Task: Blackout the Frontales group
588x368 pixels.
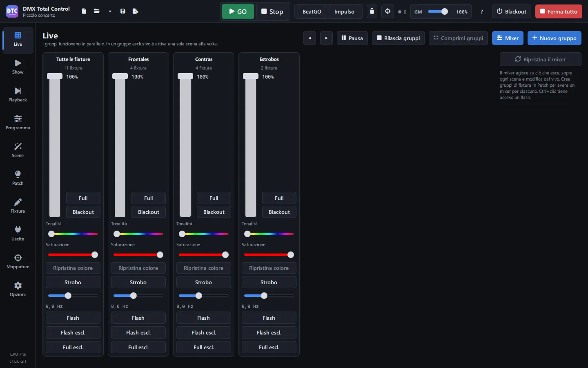Action: (149, 212)
